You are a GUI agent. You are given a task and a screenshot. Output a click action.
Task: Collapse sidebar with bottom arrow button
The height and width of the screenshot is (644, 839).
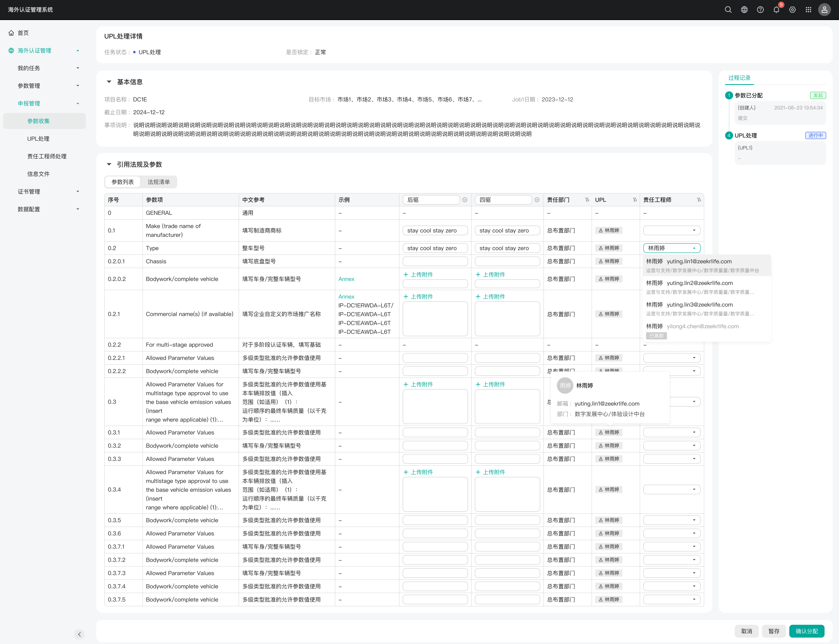(79, 634)
